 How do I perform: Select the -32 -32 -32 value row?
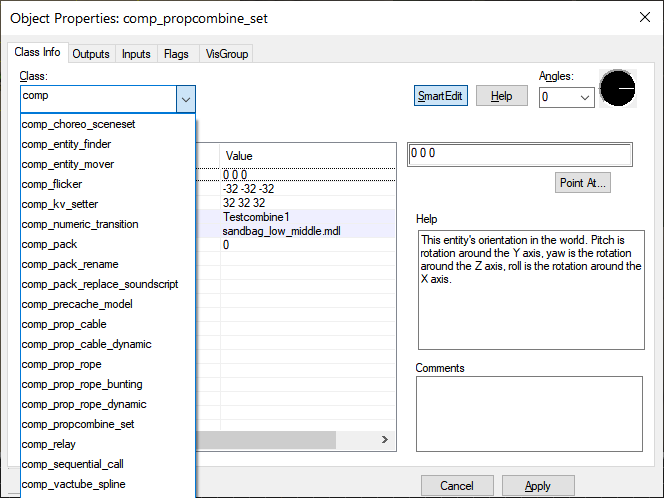click(296, 188)
